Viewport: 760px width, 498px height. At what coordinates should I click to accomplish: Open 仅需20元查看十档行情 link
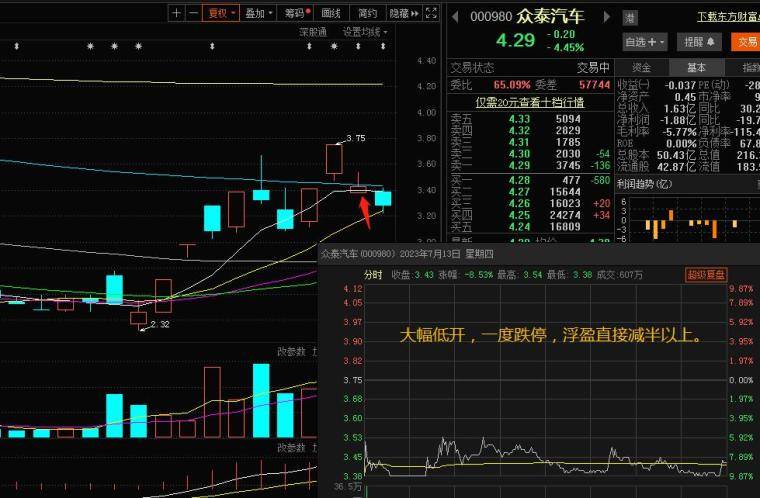click(530, 102)
